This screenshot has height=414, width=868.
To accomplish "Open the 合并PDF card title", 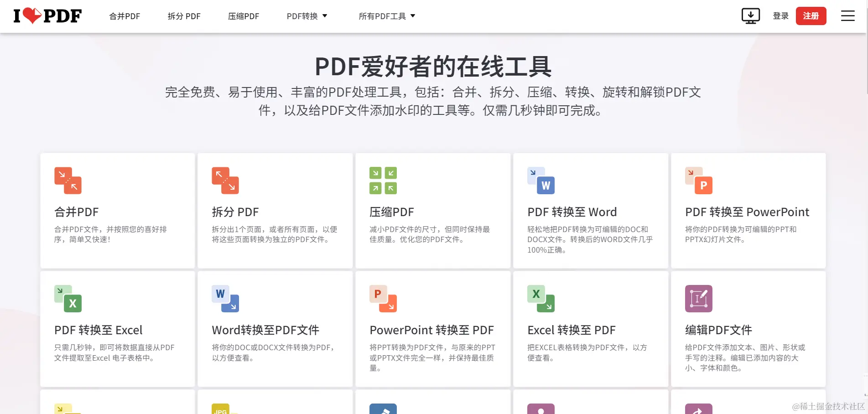I will [77, 212].
